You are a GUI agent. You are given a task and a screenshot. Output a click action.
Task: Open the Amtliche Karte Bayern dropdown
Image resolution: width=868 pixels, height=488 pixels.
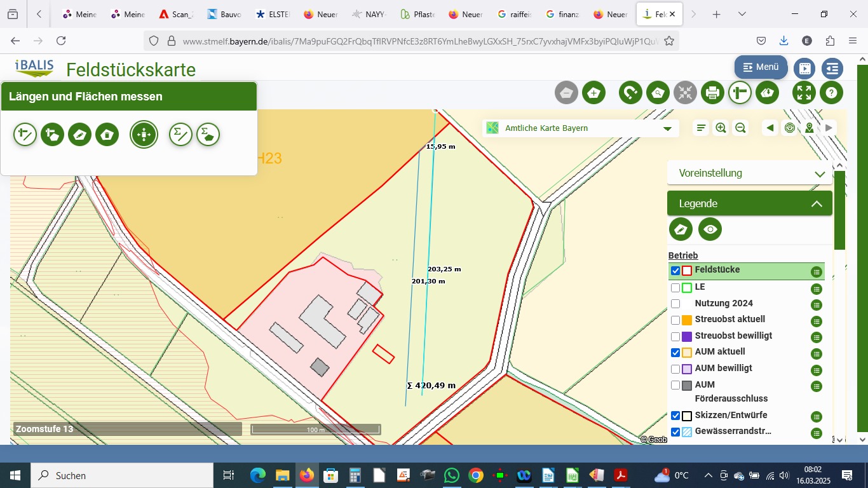(667, 128)
